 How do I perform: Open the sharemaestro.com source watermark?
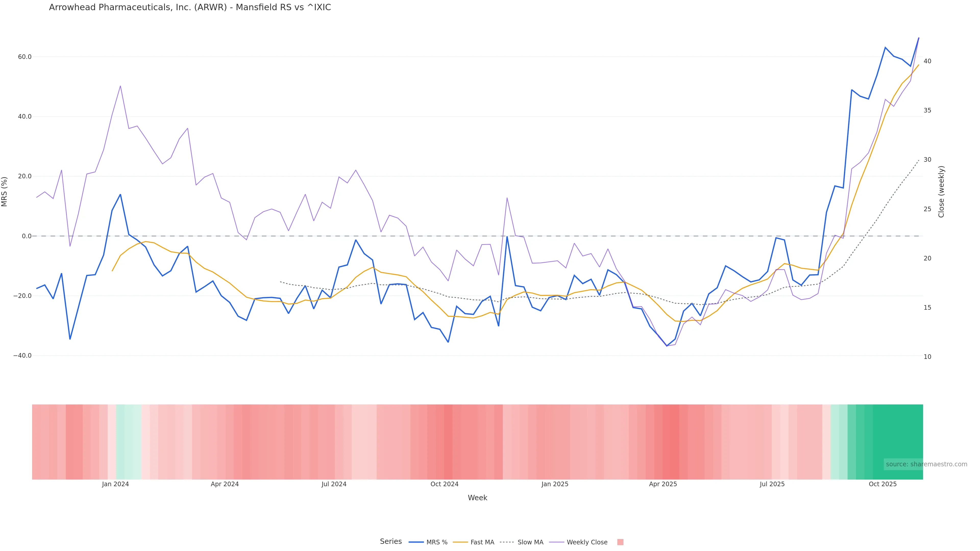click(926, 464)
